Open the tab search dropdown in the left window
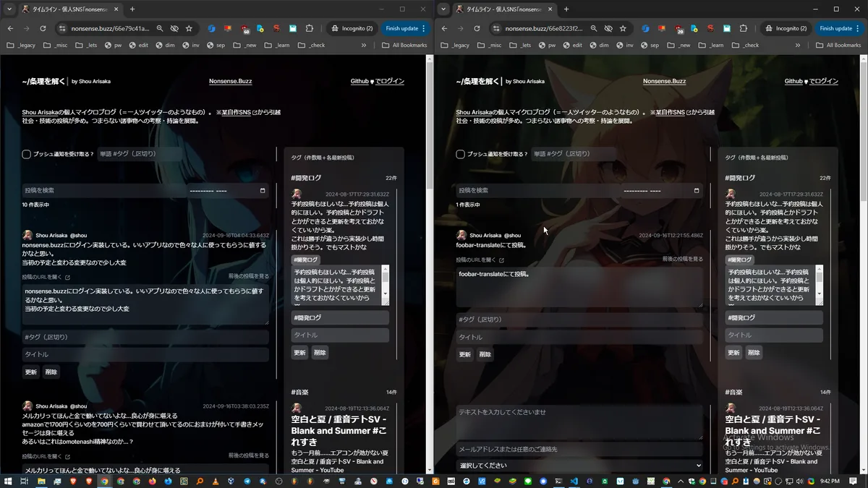Image resolution: width=868 pixels, height=488 pixels. coord(9,9)
